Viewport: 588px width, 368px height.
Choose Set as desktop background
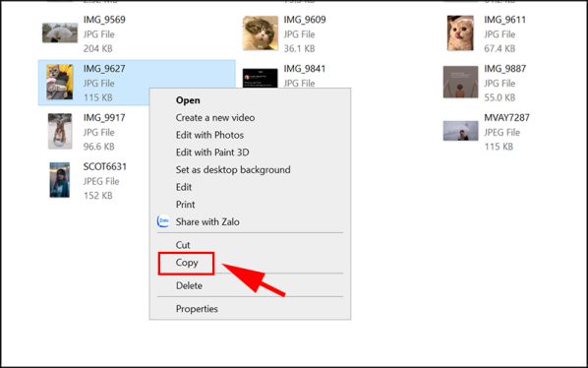point(233,170)
